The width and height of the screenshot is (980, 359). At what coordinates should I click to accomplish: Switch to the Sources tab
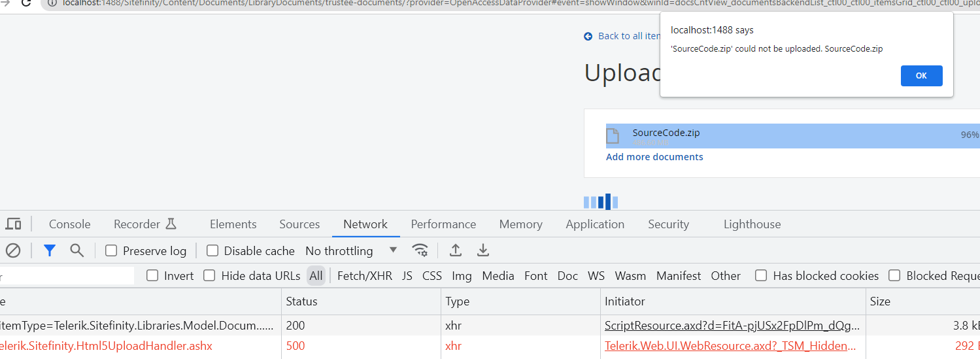tap(299, 224)
